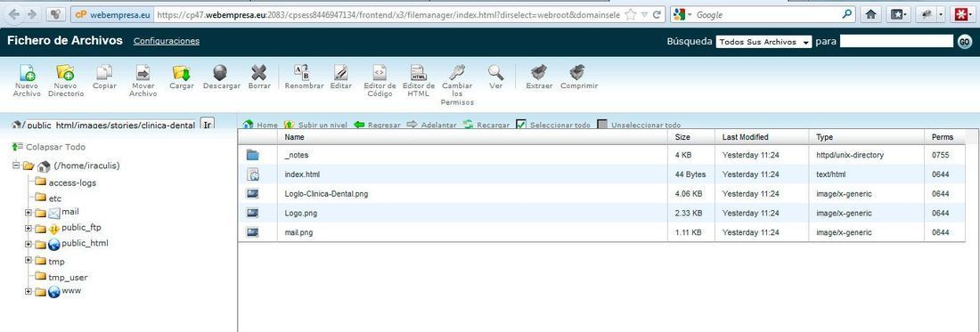Reload listing with Recargar
Image resolution: width=980 pixels, height=332 pixels.
coord(486,125)
